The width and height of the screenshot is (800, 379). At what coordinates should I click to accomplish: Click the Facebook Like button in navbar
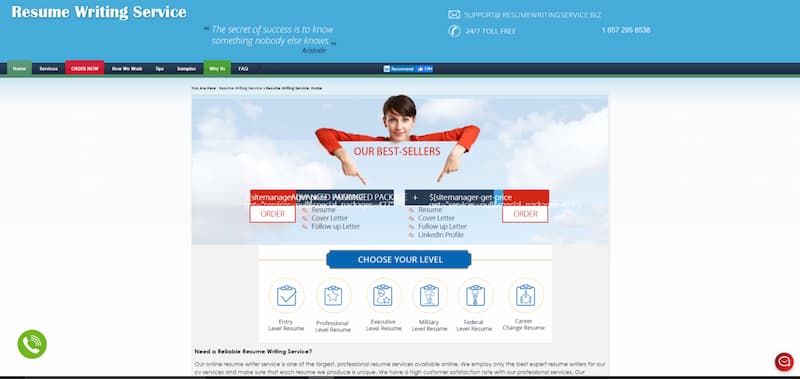pos(424,69)
